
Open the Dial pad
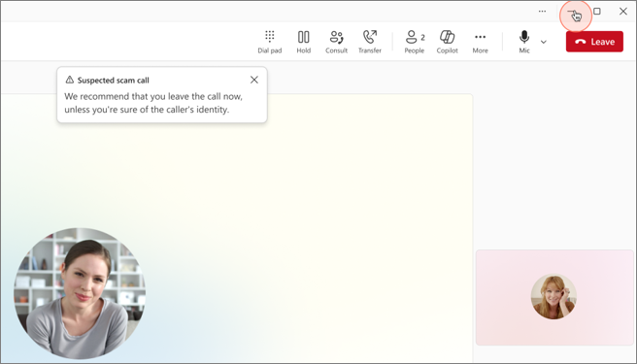click(270, 42)
